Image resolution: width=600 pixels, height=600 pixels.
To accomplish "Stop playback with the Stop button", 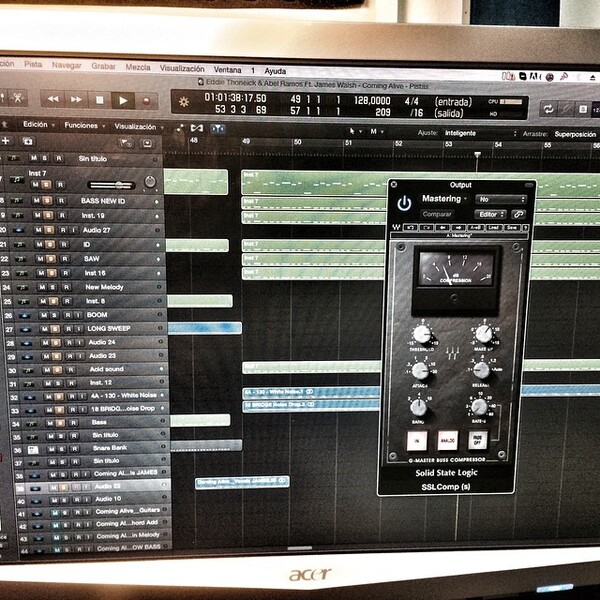I will click(x=99, y=100).
